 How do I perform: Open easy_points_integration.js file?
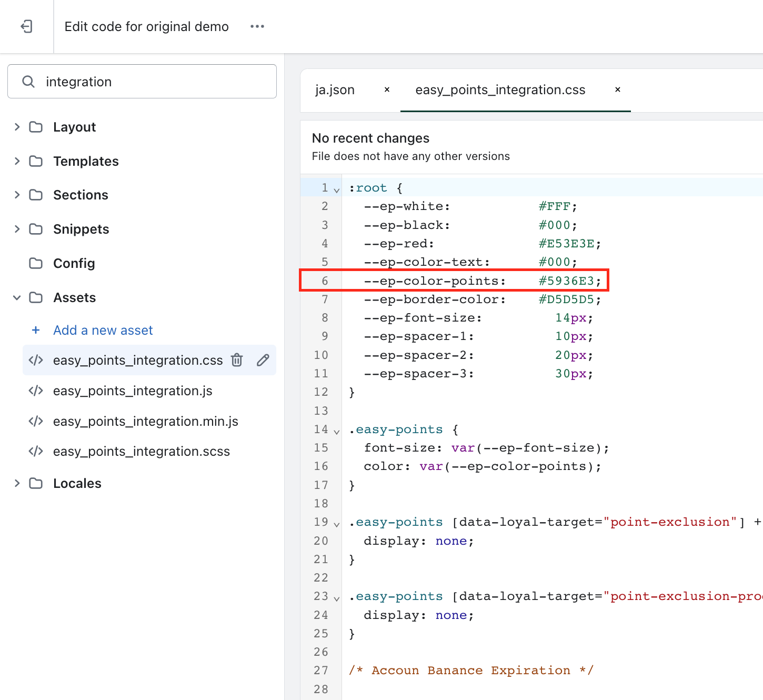point(133,391)
